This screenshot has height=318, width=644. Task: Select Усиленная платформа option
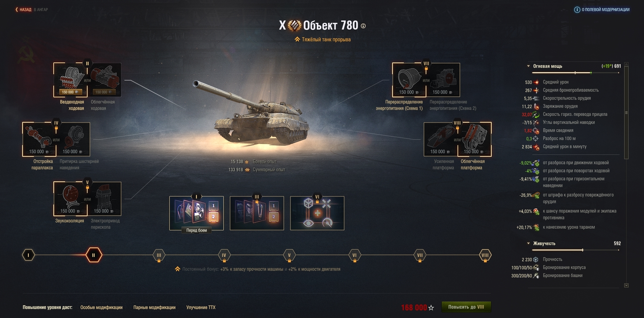point(441,139)
